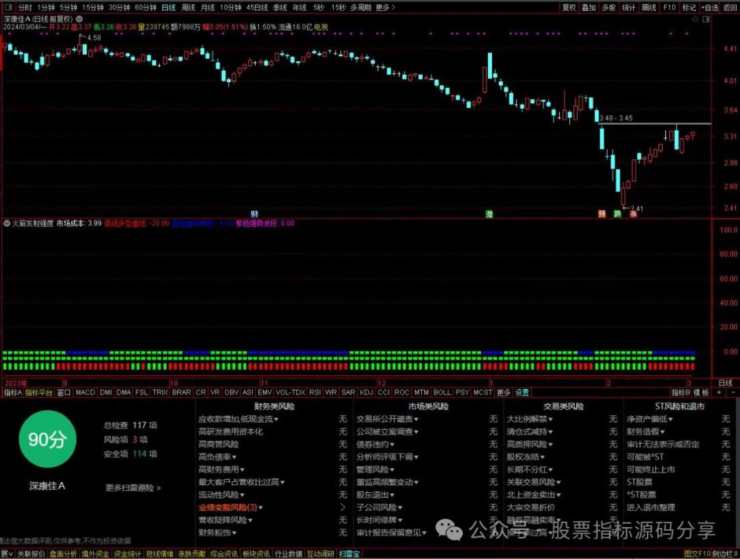
Task: Expand 业绩变脸风险(3) item
Action: [x=230, y=507]
